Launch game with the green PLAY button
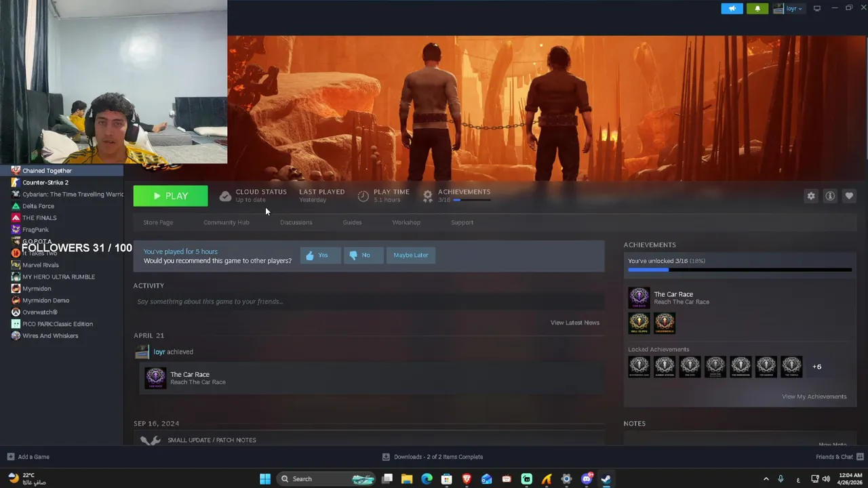The height and width of the screenshot is (488, 868). (x=170, y=196)
